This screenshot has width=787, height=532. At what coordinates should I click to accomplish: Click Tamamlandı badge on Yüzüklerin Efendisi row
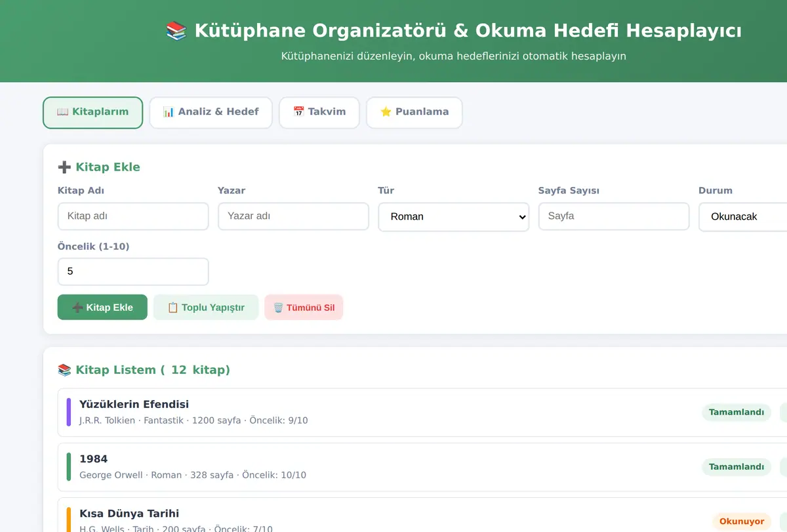point(737,413)
